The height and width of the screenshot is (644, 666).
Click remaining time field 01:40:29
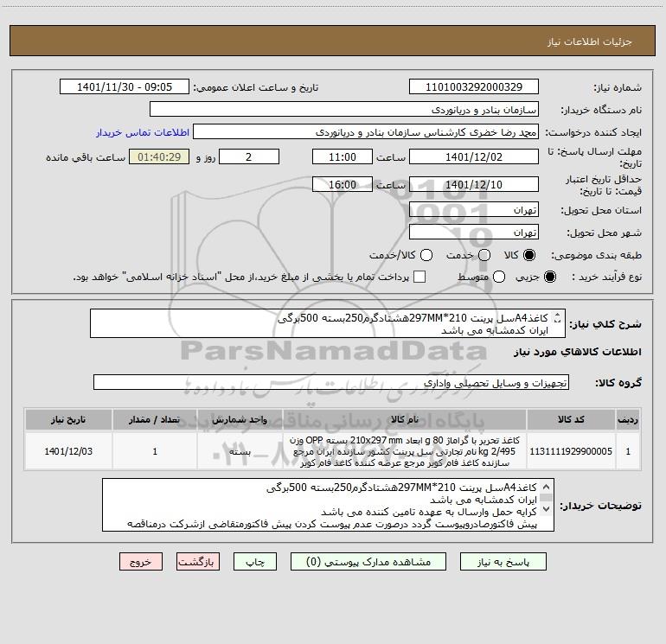159,156
